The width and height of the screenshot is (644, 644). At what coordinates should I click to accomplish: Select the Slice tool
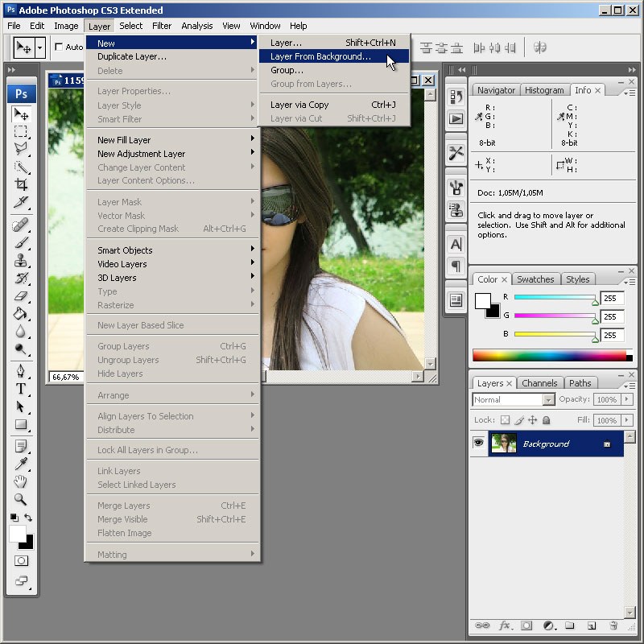21,202
